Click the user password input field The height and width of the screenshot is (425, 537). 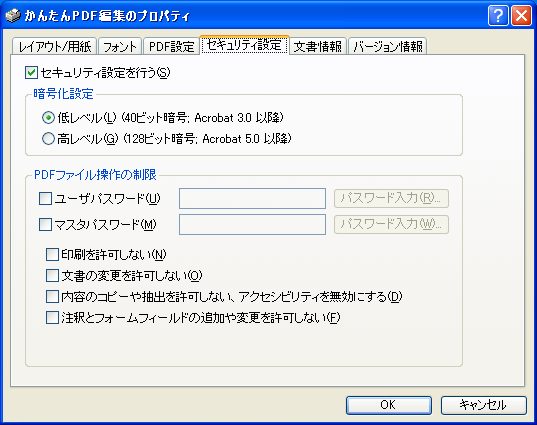252,198
